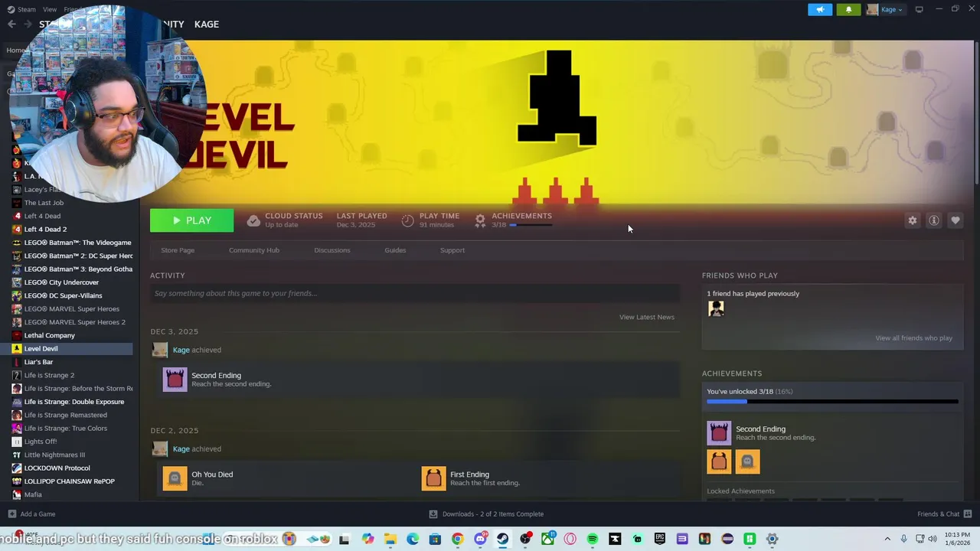
Task: Click the play time clock icon
Action: pos(407,220)
